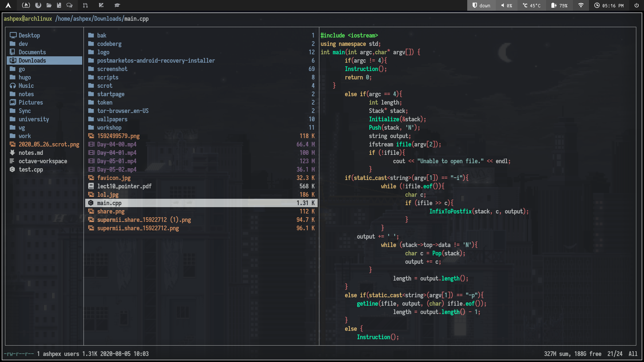Expand the university folder in the sidebar

coord(34,119)
